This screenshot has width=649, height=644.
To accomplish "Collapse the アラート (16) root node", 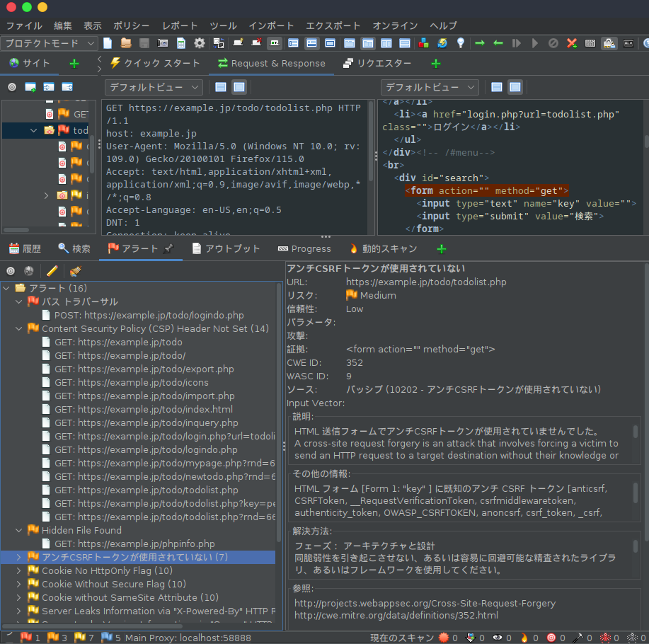I will (6, 288).
